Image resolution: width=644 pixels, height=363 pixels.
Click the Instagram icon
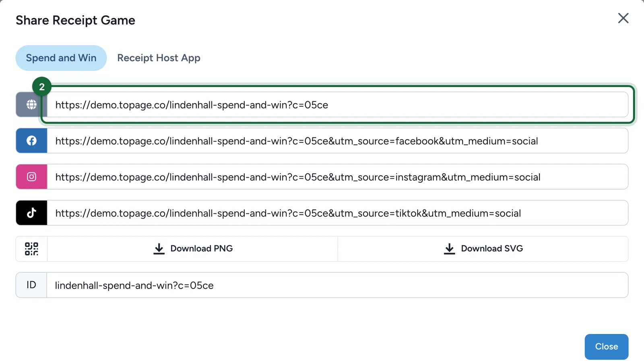[x=31, y=177]
